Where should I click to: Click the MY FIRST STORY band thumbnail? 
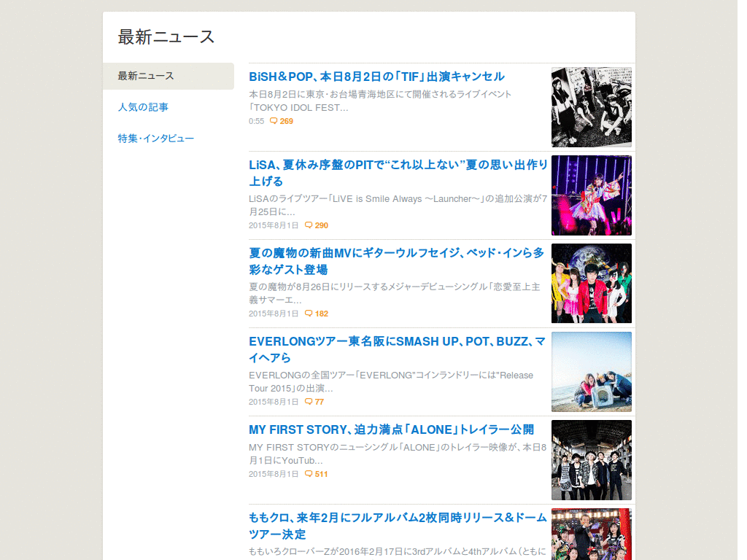click(x=591, y=460)
